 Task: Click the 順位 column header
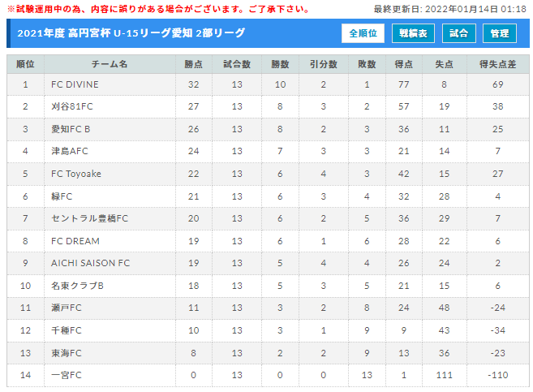click(25, 64)
